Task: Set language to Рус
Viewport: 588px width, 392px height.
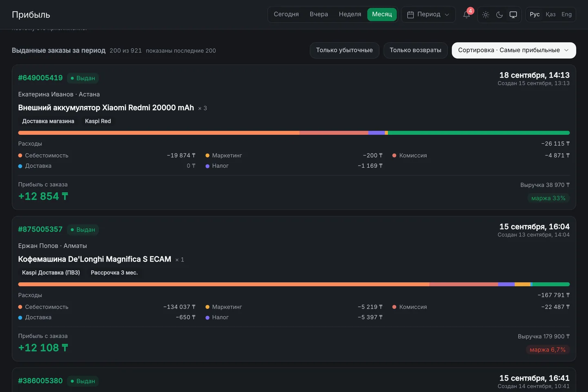Action: [x=535, y=15]
